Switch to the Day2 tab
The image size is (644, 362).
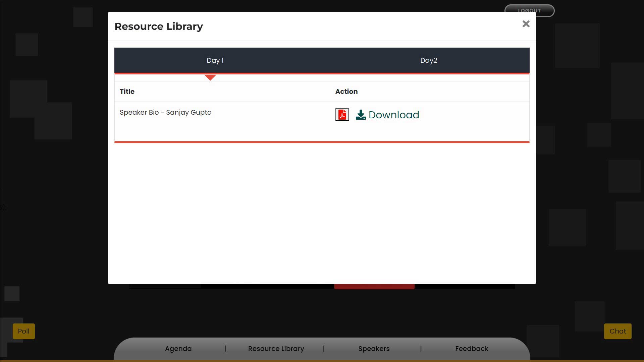(429, 60)
